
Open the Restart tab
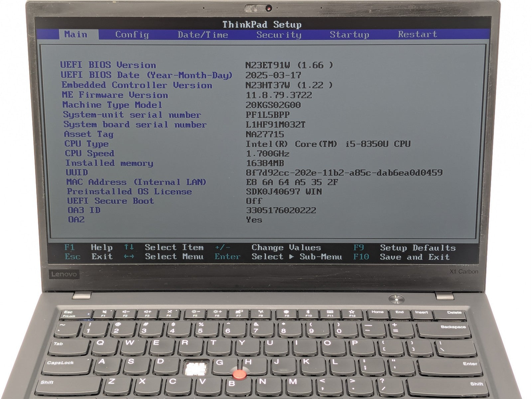pos(417,35)
